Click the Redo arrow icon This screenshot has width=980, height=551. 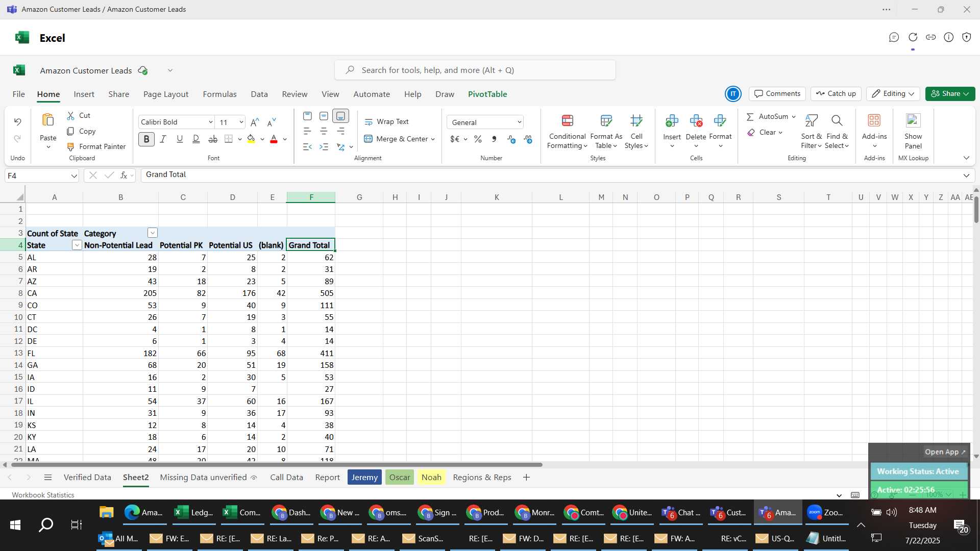click(x=17, y=139)
